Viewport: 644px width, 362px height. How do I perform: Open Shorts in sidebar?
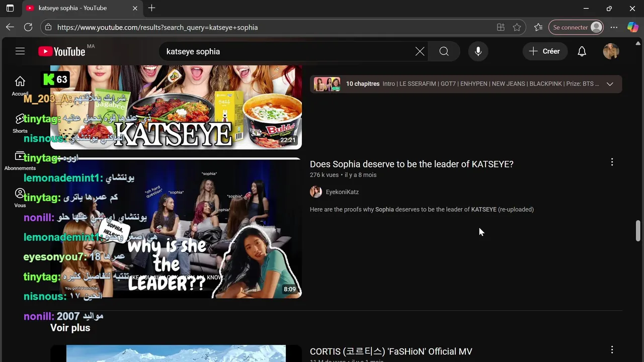tap(20, 123)
